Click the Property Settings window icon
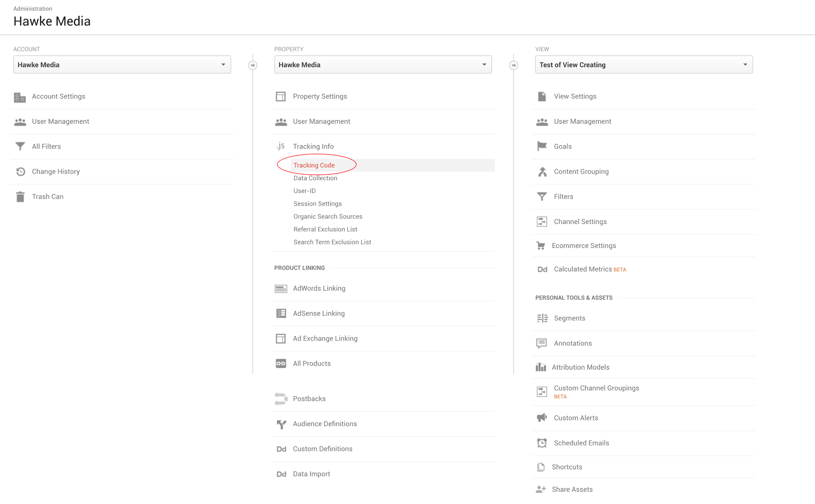The image size is (815, 504). pyautogui.click(x=281, y=97)
